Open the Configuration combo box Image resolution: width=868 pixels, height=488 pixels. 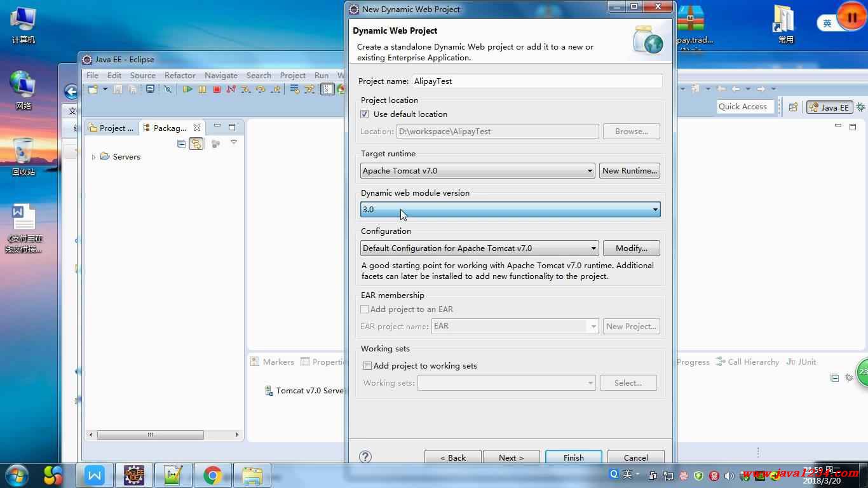coord(480,248)
